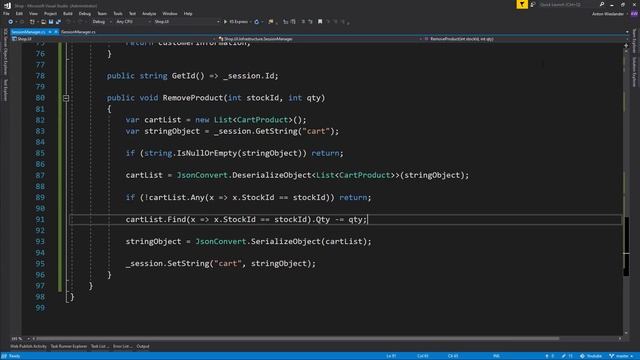Click the repository name in status bar
This screenshot has height=360, width=640.
point(591,356)
